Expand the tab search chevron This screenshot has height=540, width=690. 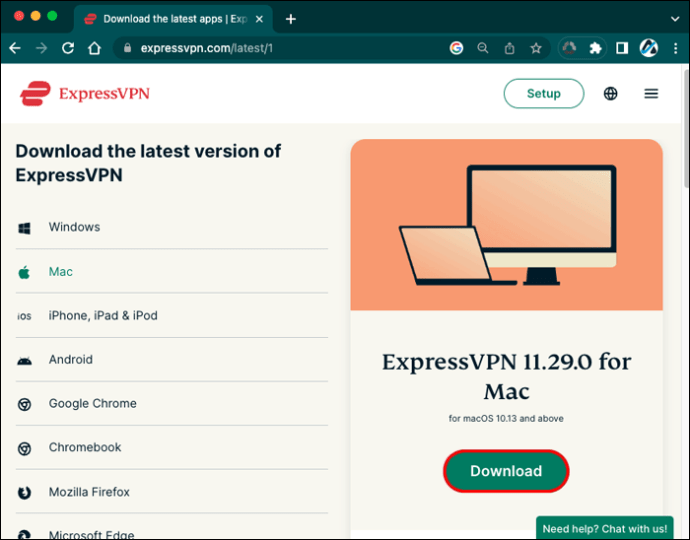(675, 19)
